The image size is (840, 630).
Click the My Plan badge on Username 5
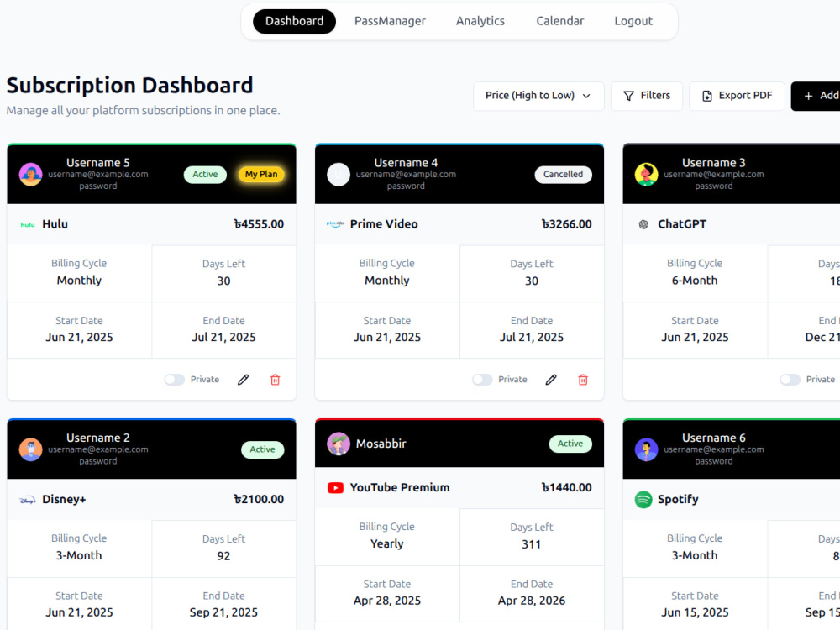pyautogui.click(x=261, y=175)
